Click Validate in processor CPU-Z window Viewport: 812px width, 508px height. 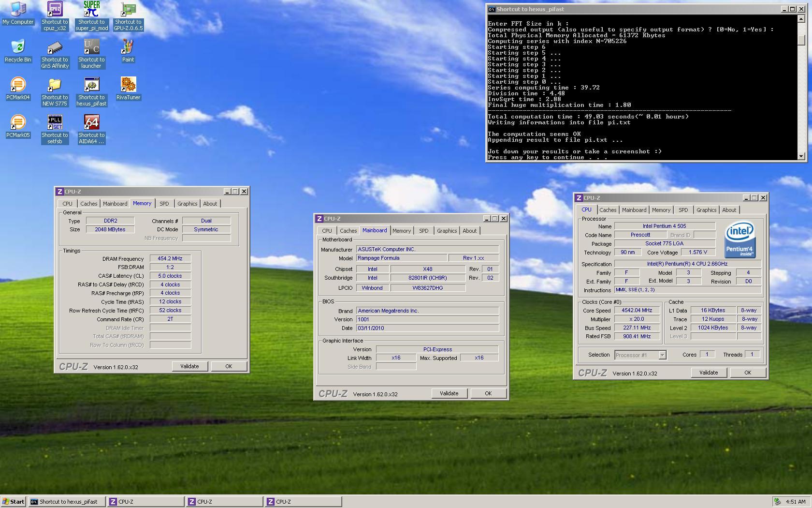tap(709, 373)
